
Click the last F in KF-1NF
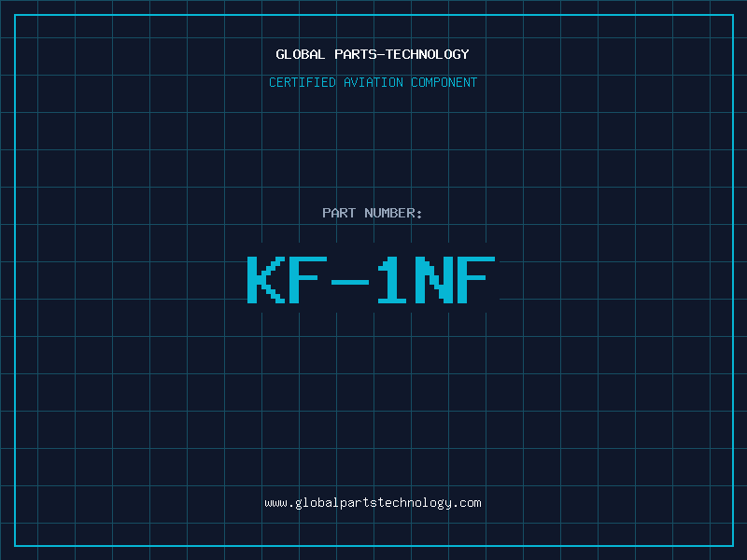click(478, 280)
